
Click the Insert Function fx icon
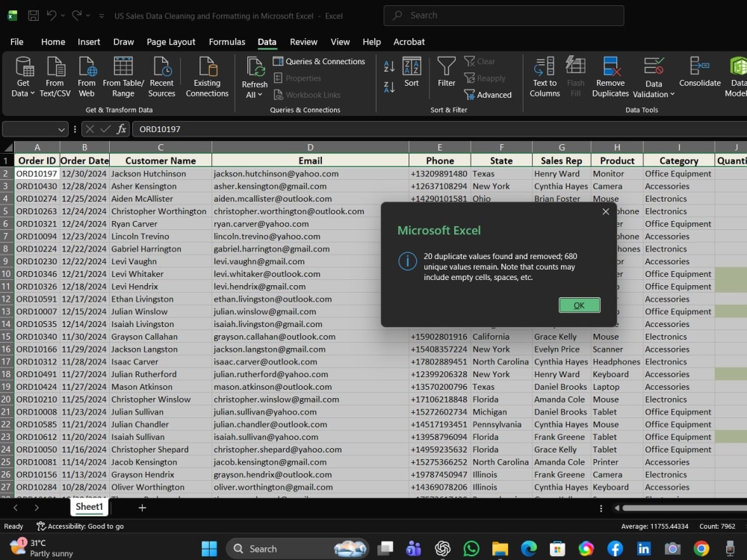click(122, 129)
